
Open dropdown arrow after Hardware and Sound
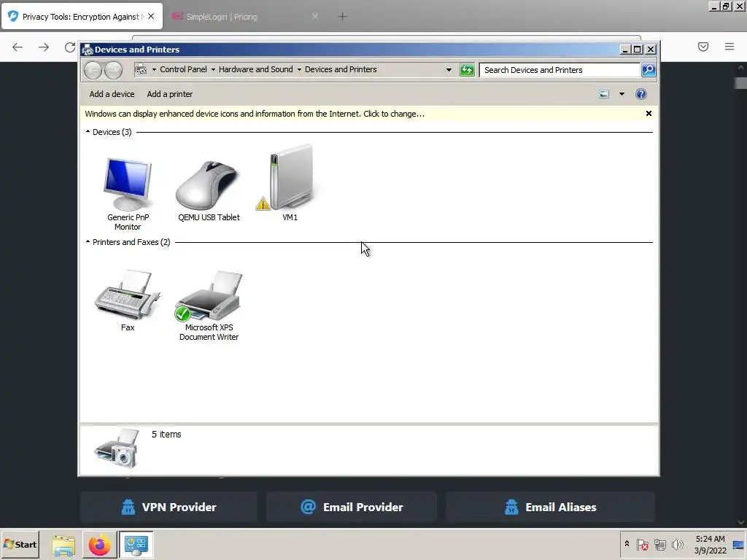point(299,69)
